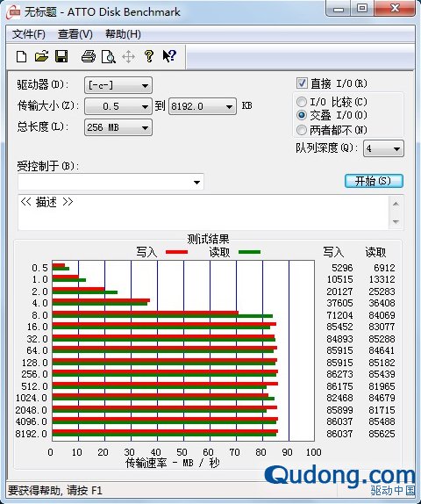This screenshot has width=421, height=504.
Task: Click the 写入 results column header
Action: [333, 252]
